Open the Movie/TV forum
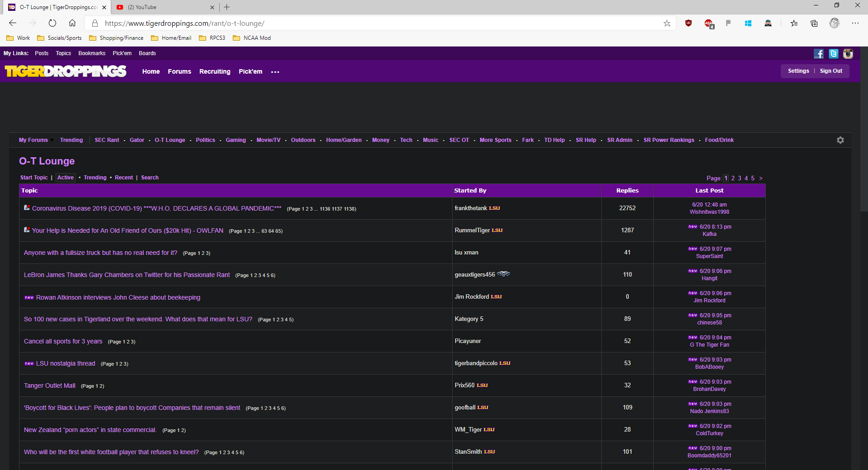 [269, 140]
